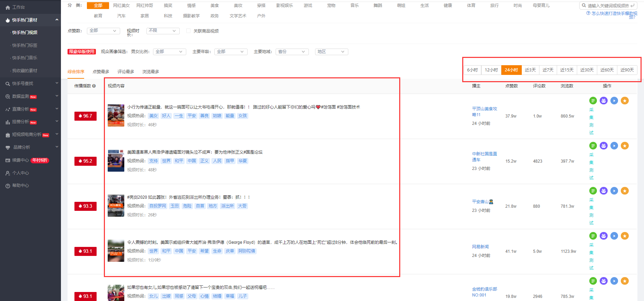Open purple audience icon for 中新社国是直通车 row
The height and width of the screenshot is (301, 644).
[604, 146]
